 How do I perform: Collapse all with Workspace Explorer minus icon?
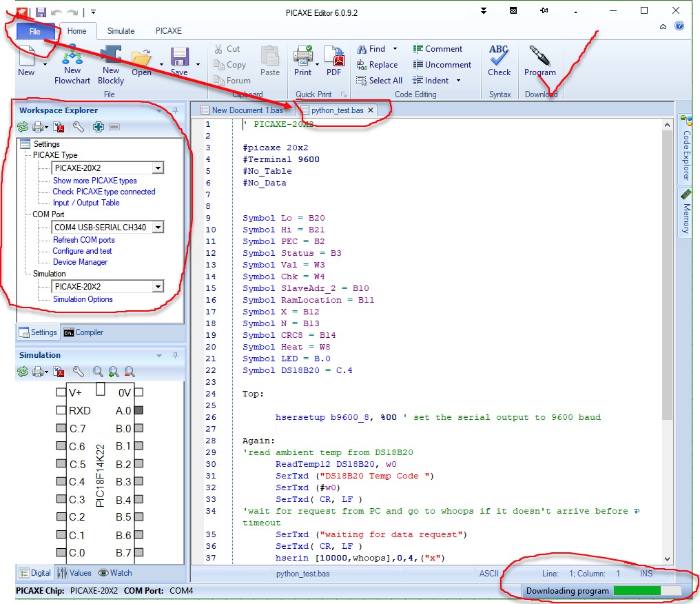pyautogui.click(x=114, y=127)
